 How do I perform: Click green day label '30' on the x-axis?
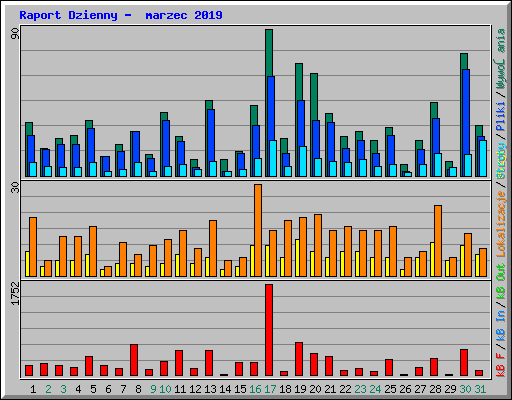[x=465, y=389]
